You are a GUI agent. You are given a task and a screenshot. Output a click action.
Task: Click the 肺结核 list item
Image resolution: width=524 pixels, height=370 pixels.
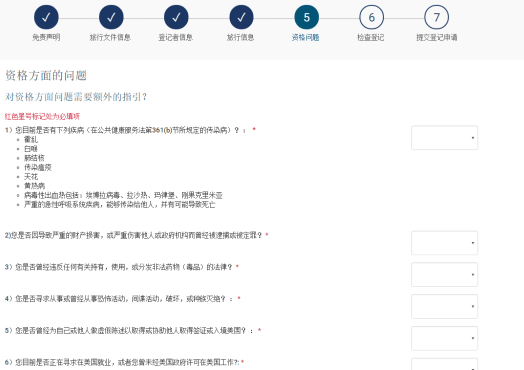tap(34, 158)
